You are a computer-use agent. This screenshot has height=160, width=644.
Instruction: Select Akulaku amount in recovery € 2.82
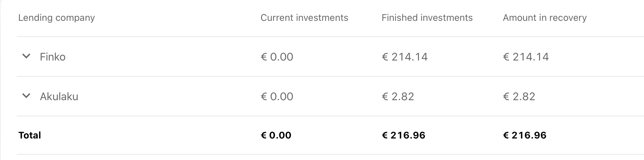coord(519,96)
